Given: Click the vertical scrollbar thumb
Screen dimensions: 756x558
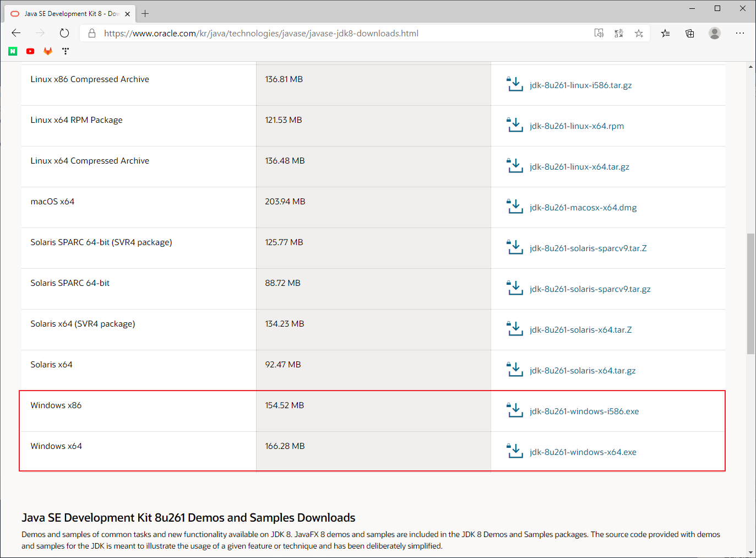Looking at the screenshot, I should [x=750, y=294].
